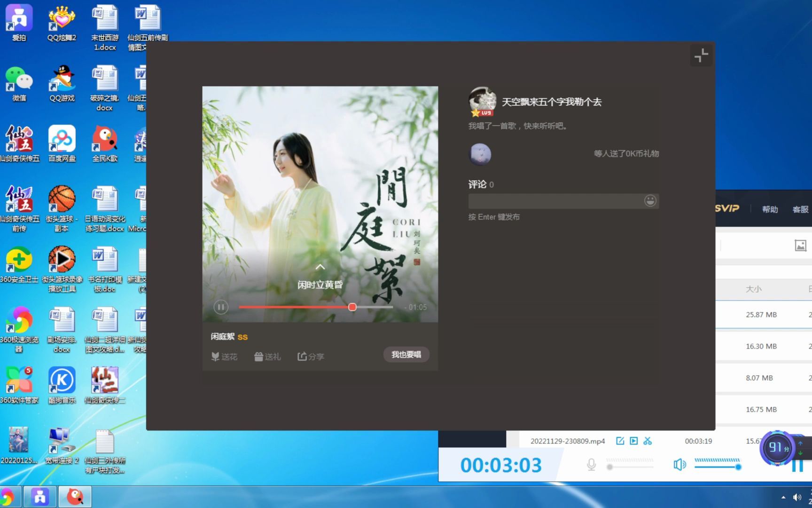Click the 91分 floating speed ball
The width and height of the screenshot is (812, 508).
click(778, 447)
